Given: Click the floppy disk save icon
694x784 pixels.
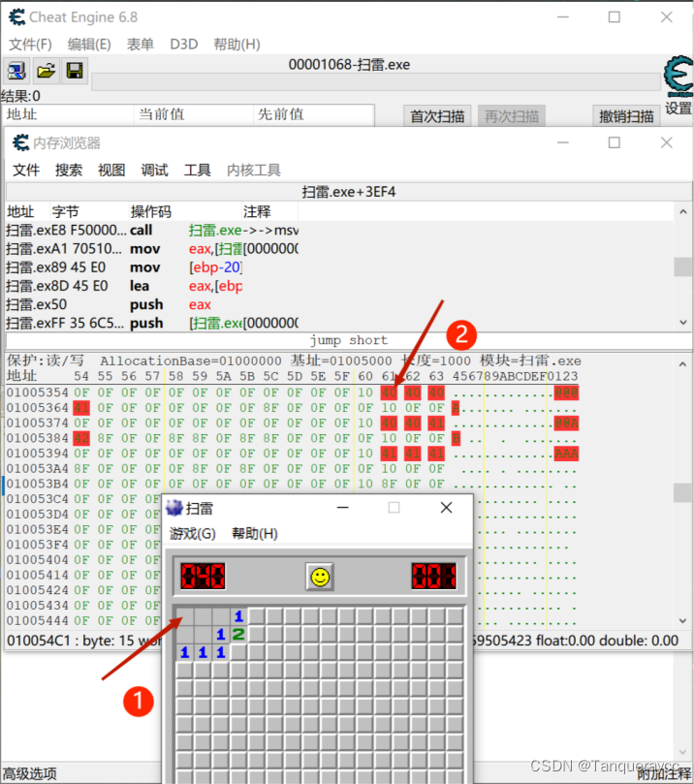Looking at the screenshot, I should coord(75,71).
